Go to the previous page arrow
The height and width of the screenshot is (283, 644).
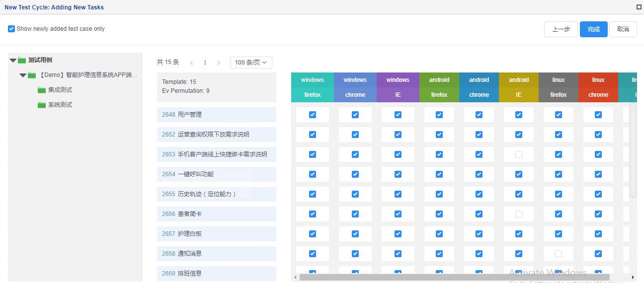[192, 63]
